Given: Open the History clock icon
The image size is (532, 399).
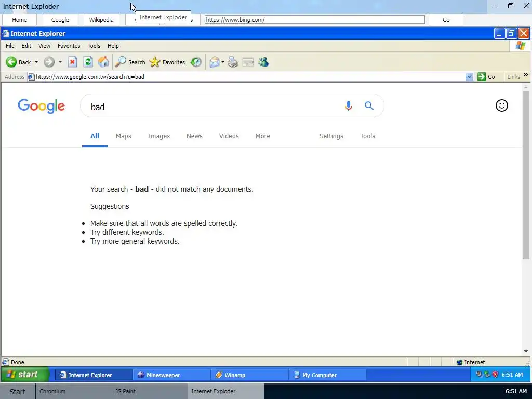Looking at the screenshot, I should pos(196,62).
